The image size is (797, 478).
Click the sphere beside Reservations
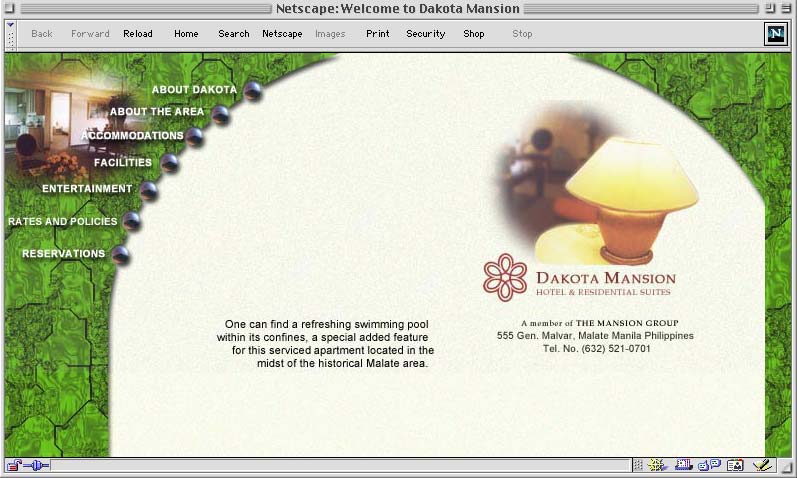[x=120, y=255]
